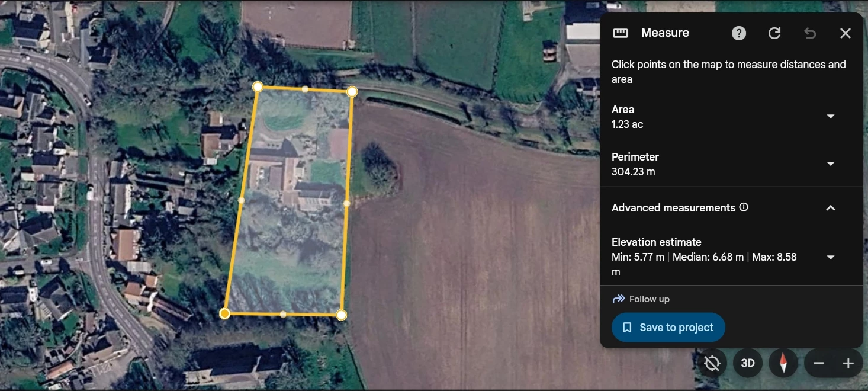Click the "304.23 m" perimeter value
The image size is (868, 391).
tap(634, 172)
